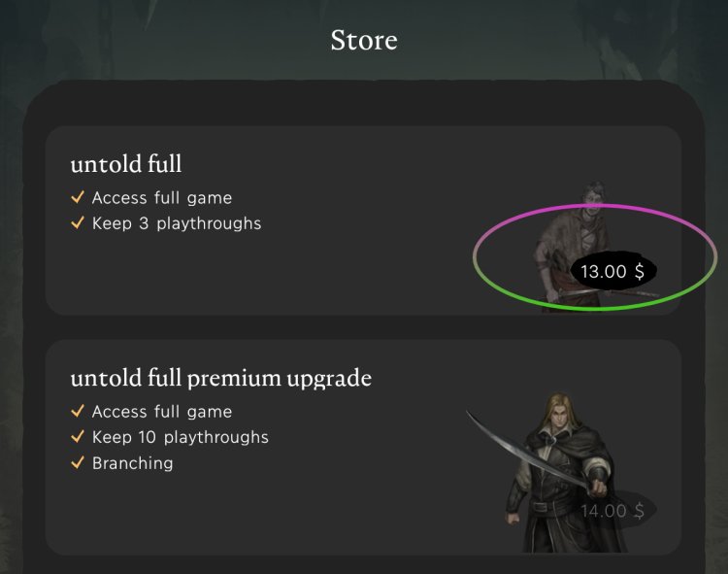Image resolution: width=728 pixels, height=574 pixels.
Task: Click the Branching checkmark icon
Action: tap(78, 462)
